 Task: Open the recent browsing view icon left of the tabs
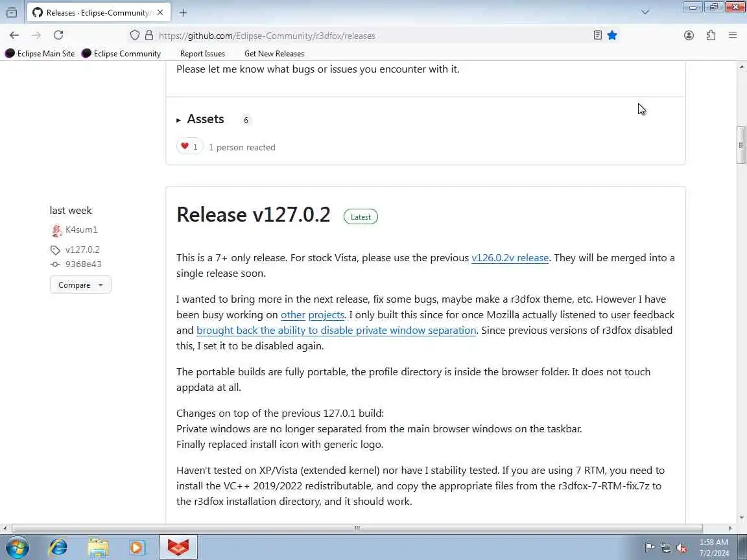click(12, 13)
